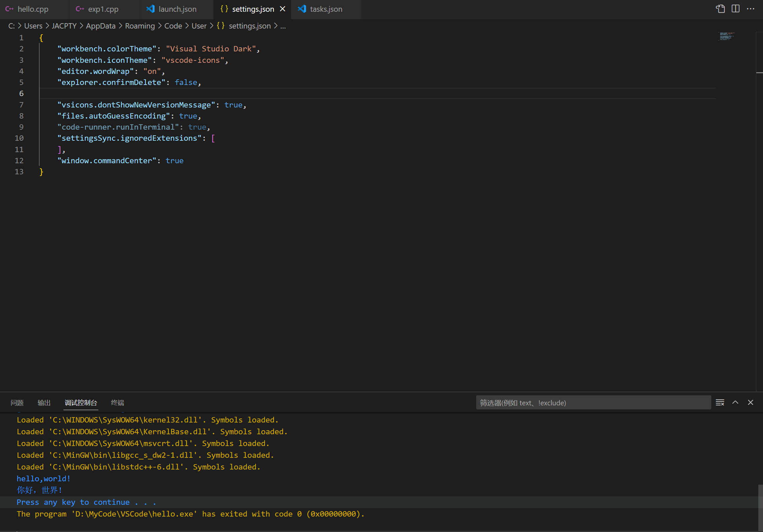Click the tasks.json tab icon

tap(302, 9)
